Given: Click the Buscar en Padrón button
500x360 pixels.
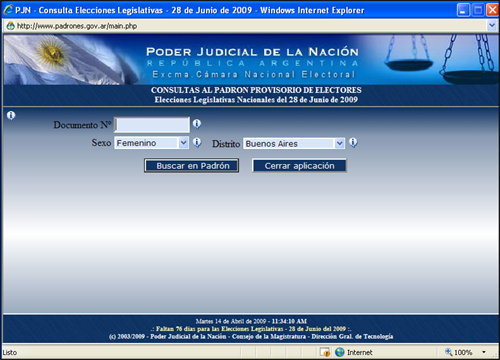Looking at the screenshot, I should [x=191, y=166].
